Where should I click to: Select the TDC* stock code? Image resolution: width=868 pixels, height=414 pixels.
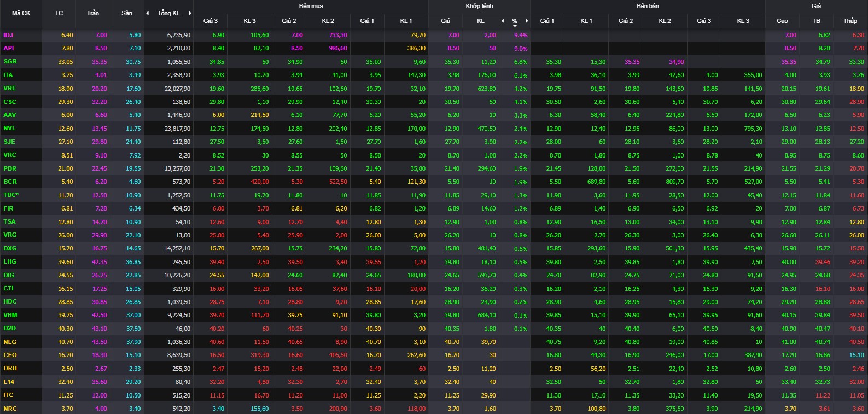(x=11, y=195)
